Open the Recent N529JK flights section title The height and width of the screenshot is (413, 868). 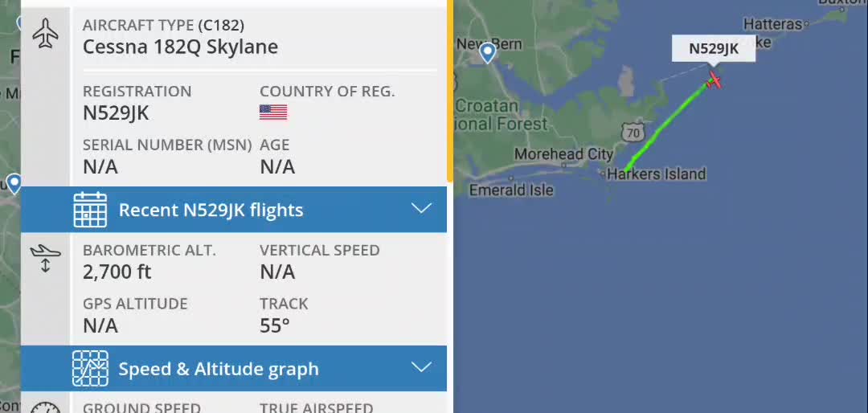(x=211, y=211)
